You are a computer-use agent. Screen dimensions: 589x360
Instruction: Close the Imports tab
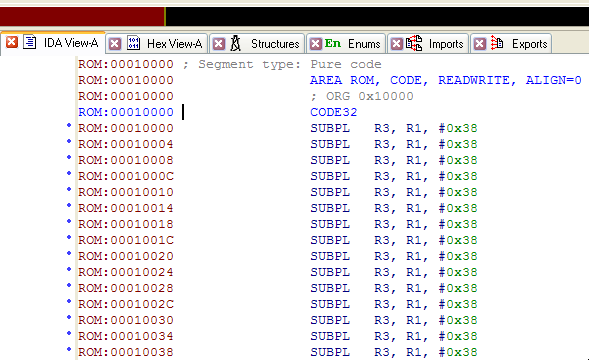(397, 44)
